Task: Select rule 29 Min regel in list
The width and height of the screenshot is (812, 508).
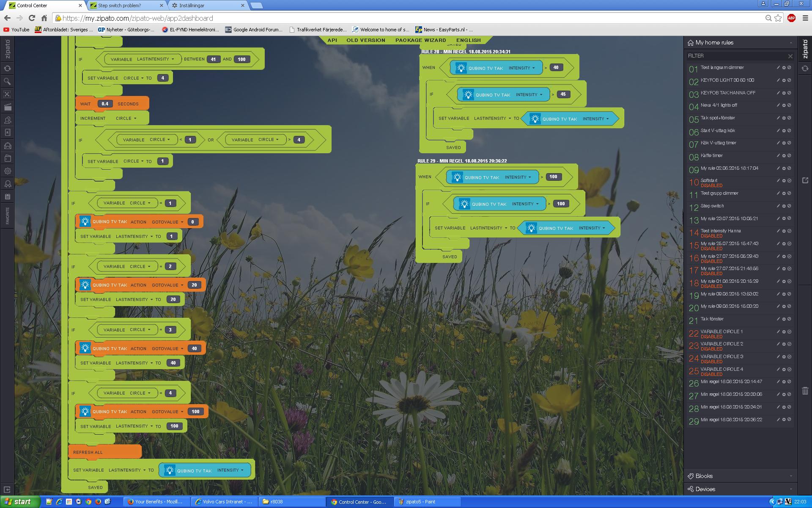Action: click(x=731, y=420)
